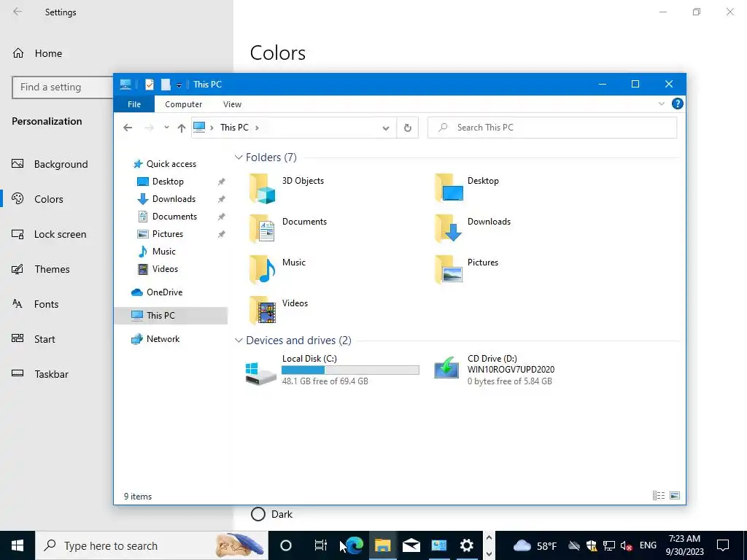Image resolution: width=747 pixels, height=560 pixels.
Task: Open Customize Quick Access Toolbar dropdown
Action: pos(179,85)
